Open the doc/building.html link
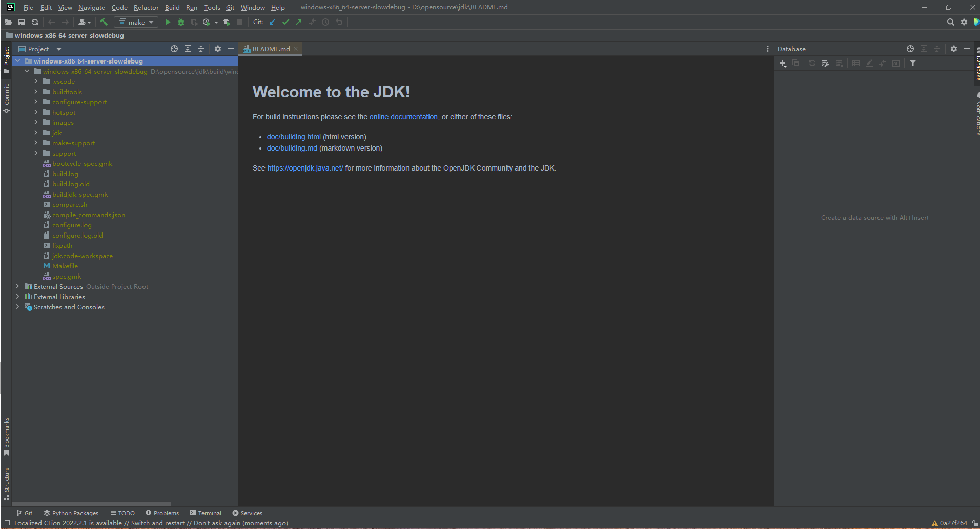This screenshot has width=980, height=529. [x=294, y=137]
